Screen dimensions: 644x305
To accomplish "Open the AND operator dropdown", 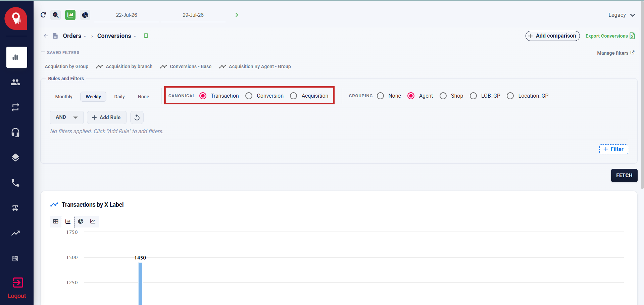I will (x=67, y=117).
